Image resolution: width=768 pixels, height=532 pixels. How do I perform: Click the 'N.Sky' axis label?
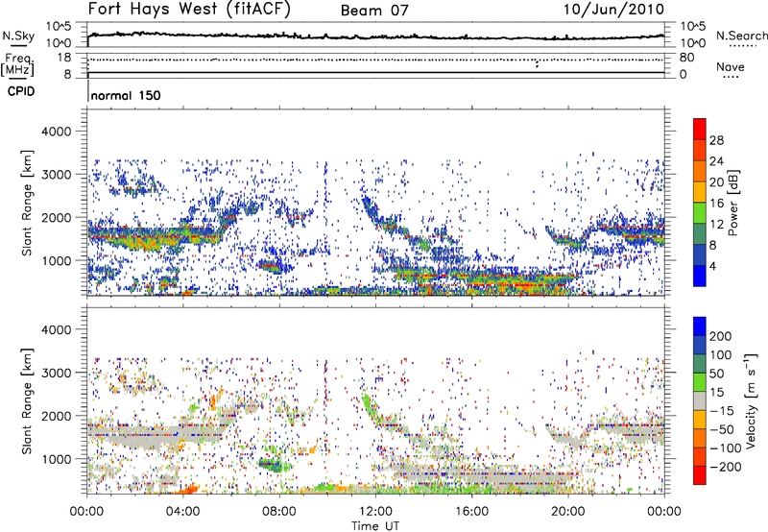tap(18, 36)
